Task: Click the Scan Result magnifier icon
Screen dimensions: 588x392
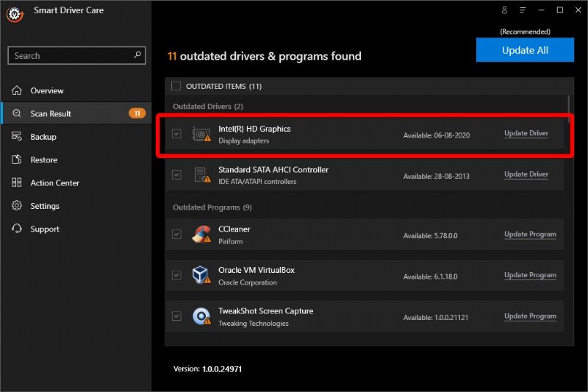Action: click(x=16, y=113)
